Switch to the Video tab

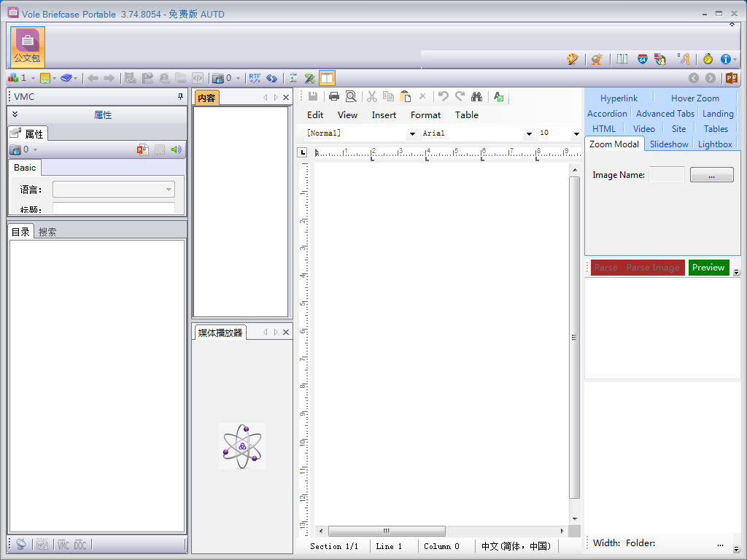tap(643, 128)
